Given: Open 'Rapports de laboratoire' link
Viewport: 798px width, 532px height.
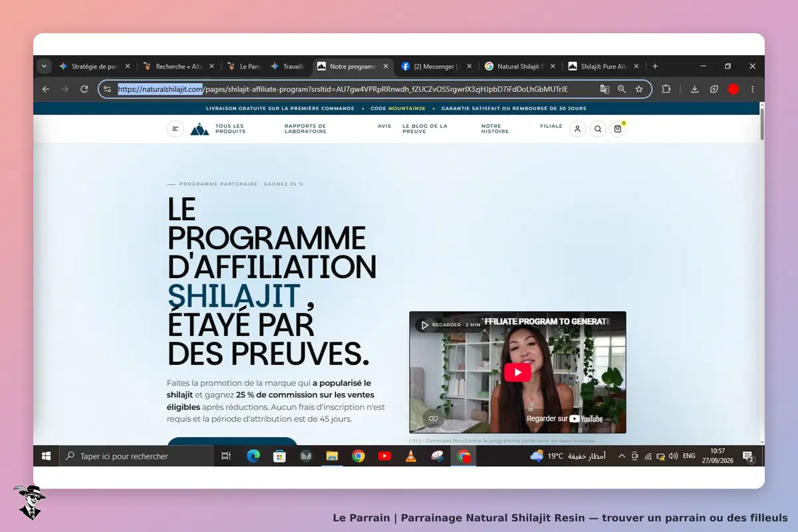Looking at the screenshot, I should (x=305, y=129).
